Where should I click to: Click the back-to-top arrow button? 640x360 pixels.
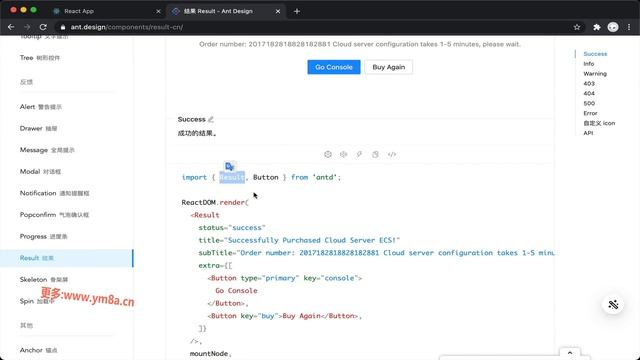pyautogui.click(x=570, y=353)
